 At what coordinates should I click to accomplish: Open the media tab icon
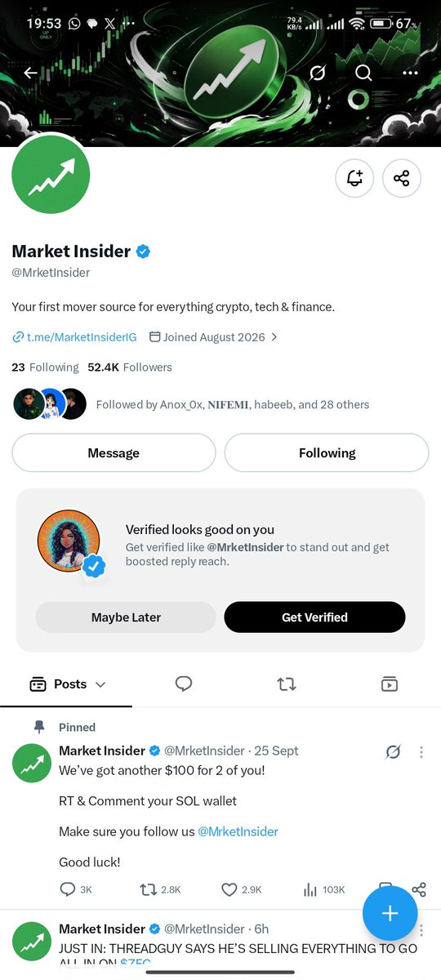(x=390, y=684)
